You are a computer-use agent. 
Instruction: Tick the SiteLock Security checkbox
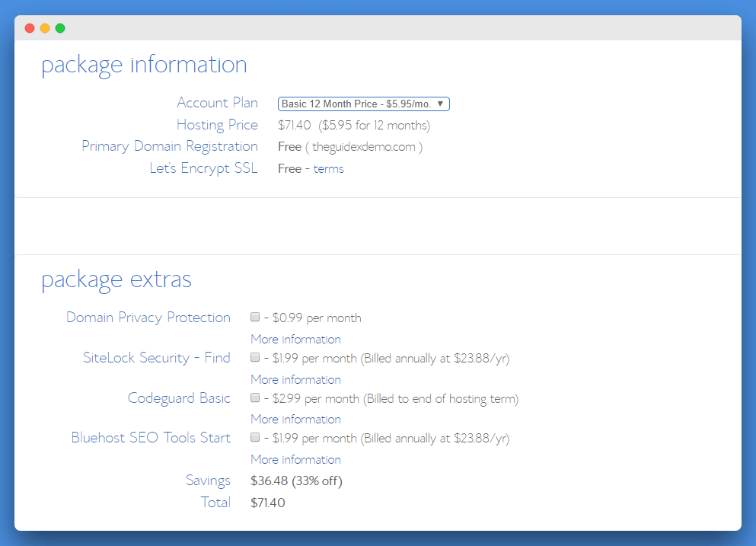(255, 358)
